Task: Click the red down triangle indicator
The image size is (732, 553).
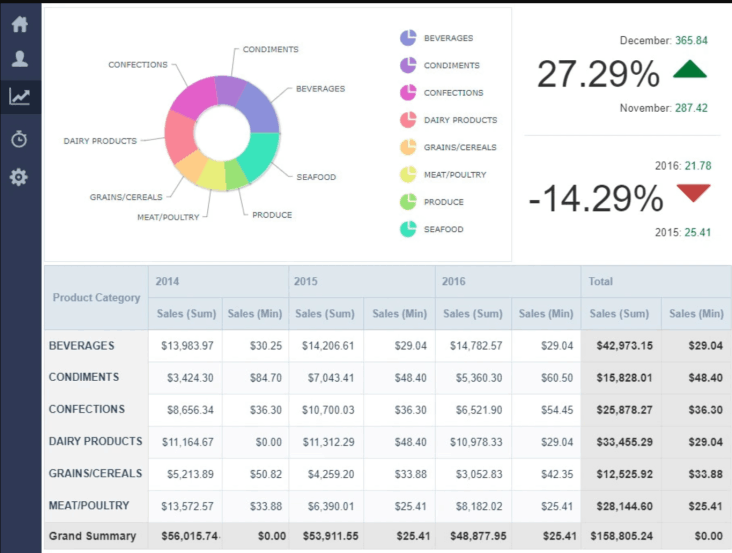Action: (693, 193)
